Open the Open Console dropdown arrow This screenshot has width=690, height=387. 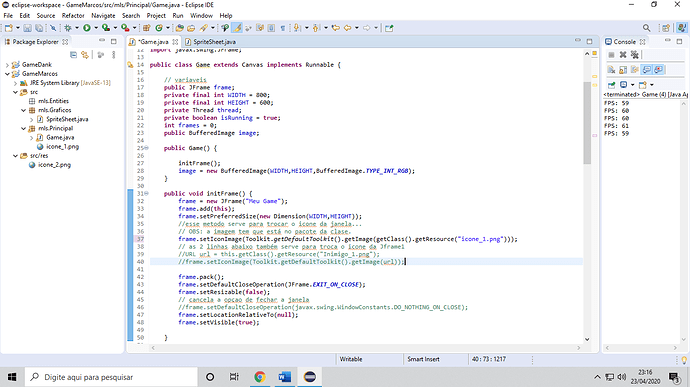coord(652,85)
